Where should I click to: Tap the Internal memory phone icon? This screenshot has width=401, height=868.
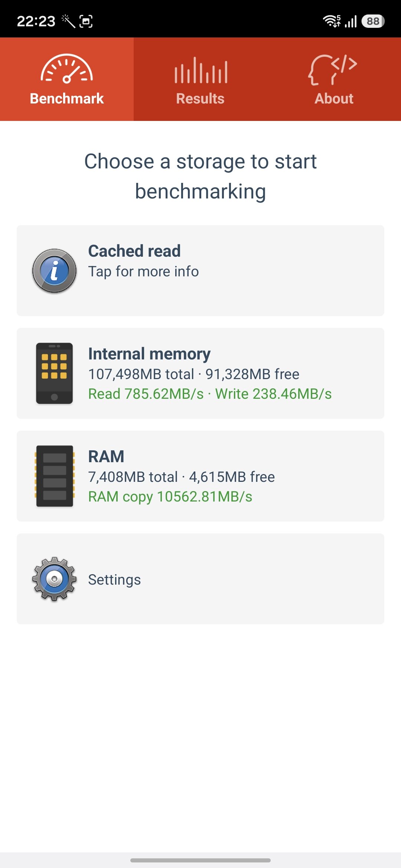(x=55, y=373)
